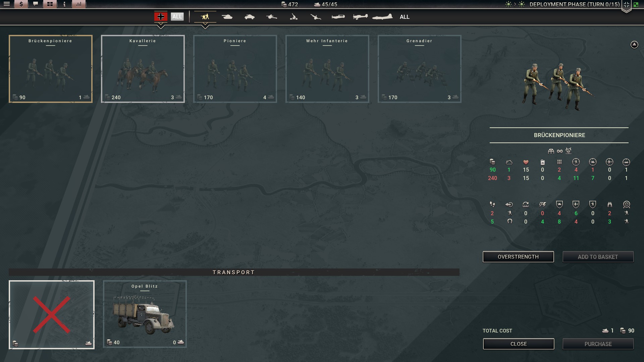
Task: Select the Infantry unit class tab
Action: [x=205, y=17]
